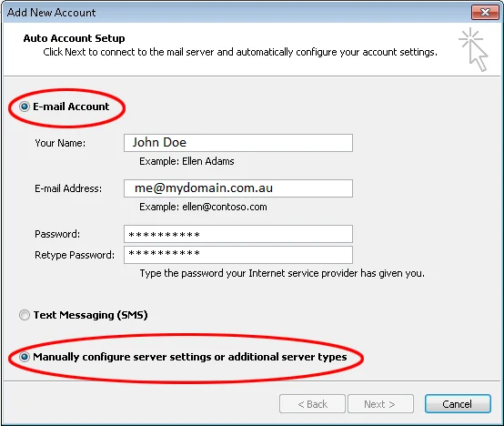Click the 'Your Name:' field label
Viewport: 504px width, 426px height.
60,143
